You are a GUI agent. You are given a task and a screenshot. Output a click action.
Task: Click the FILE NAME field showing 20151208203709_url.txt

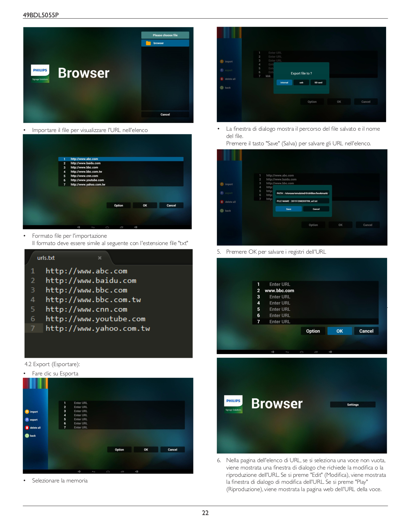click(302, 201)
